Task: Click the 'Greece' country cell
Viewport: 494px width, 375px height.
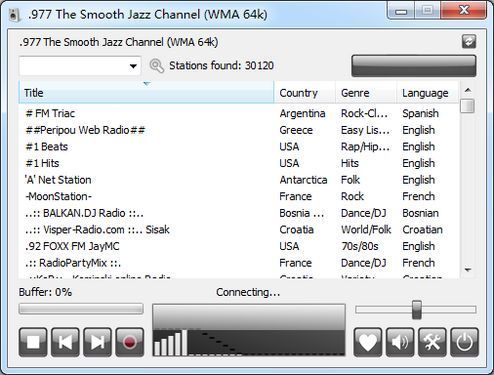Action: tap(296, 130)
